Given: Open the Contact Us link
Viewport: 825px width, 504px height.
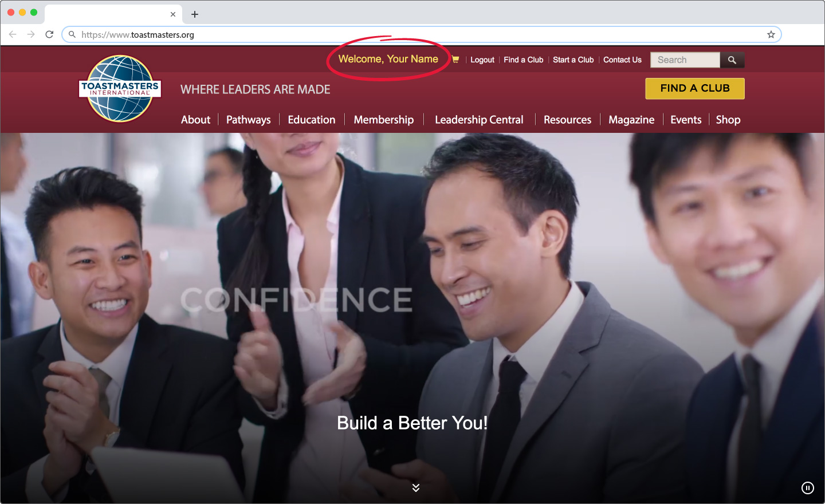Looking at the screenshot, I should pos(622,60).
